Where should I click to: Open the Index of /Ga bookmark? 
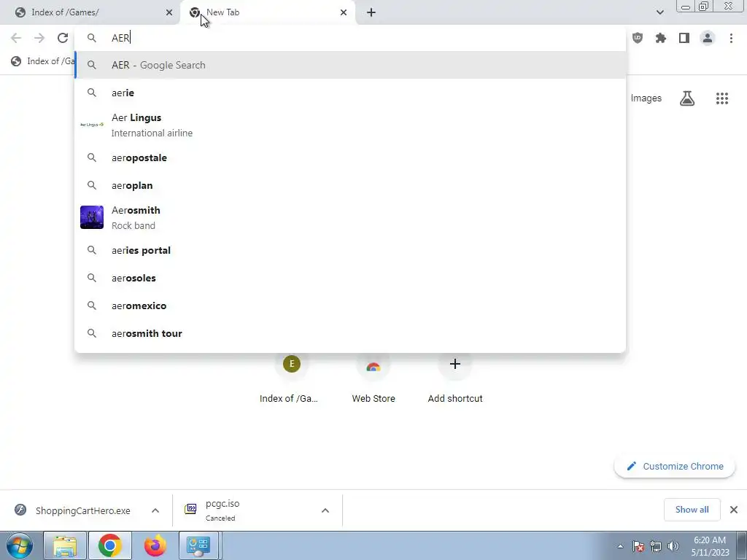43,61
